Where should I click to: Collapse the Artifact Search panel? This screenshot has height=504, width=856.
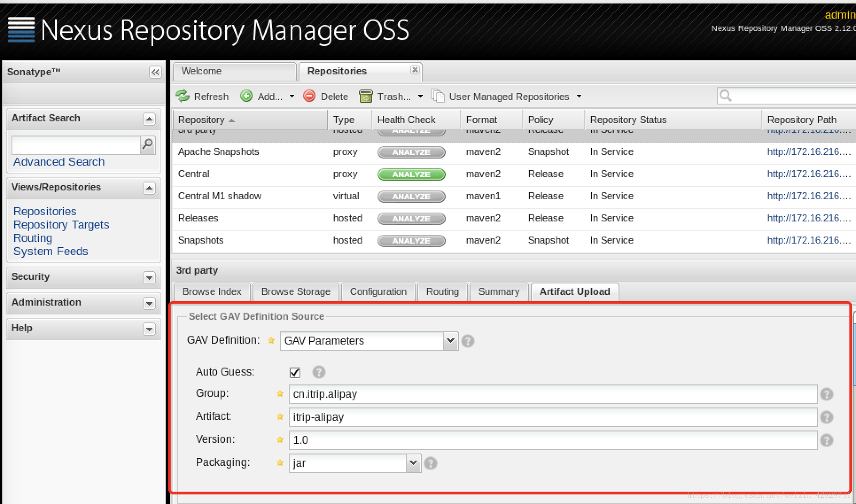point(149,119)
